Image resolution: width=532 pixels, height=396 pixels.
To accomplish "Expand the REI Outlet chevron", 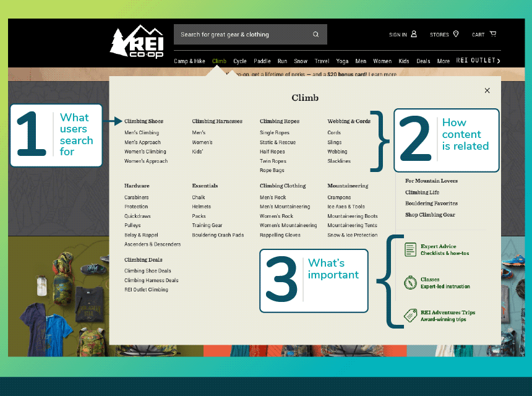I will click(x=499, y=61).
